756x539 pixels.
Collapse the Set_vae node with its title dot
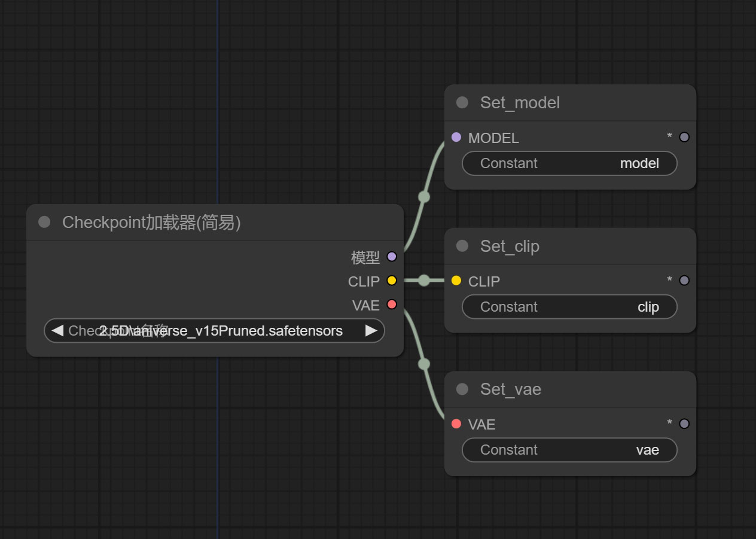coord(462,389)
